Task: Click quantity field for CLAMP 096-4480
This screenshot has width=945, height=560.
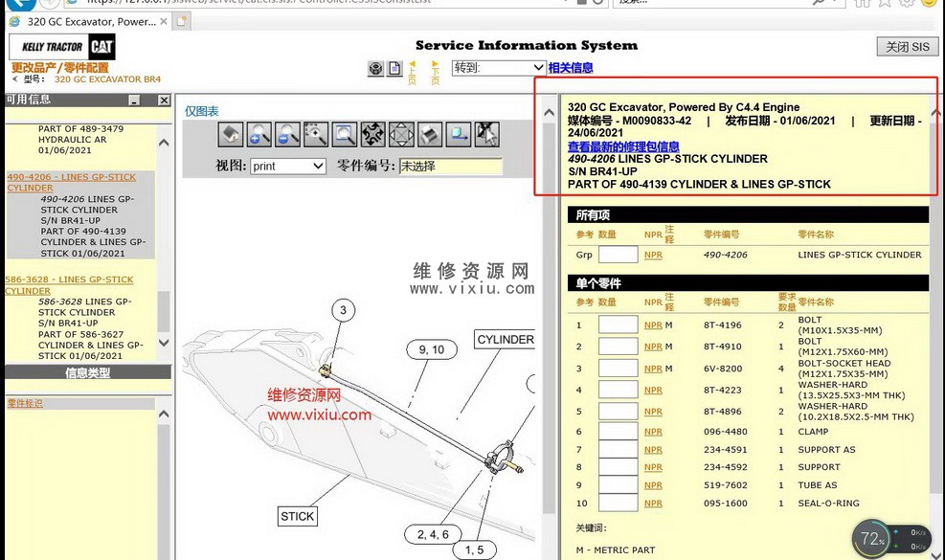Action: coord(618,432)
